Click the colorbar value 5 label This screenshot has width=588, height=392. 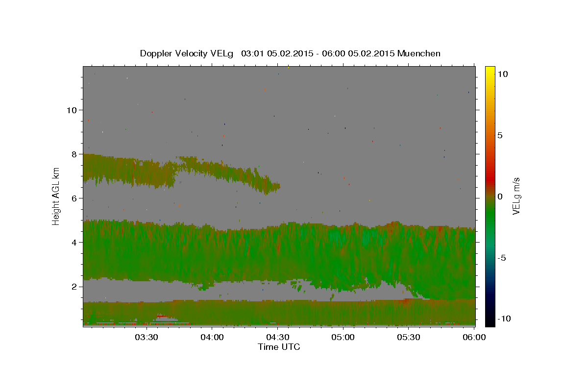point(500,135)
